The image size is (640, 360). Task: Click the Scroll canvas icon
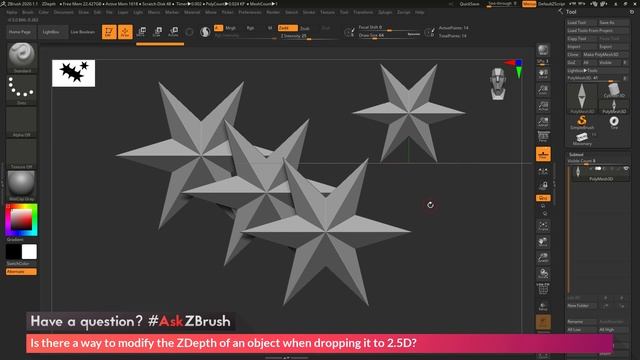pos(543,74)
